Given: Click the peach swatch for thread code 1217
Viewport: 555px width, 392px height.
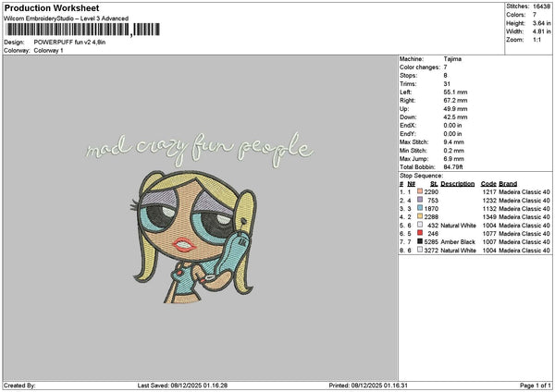Looking at the screenshot, I should [420, 191].
